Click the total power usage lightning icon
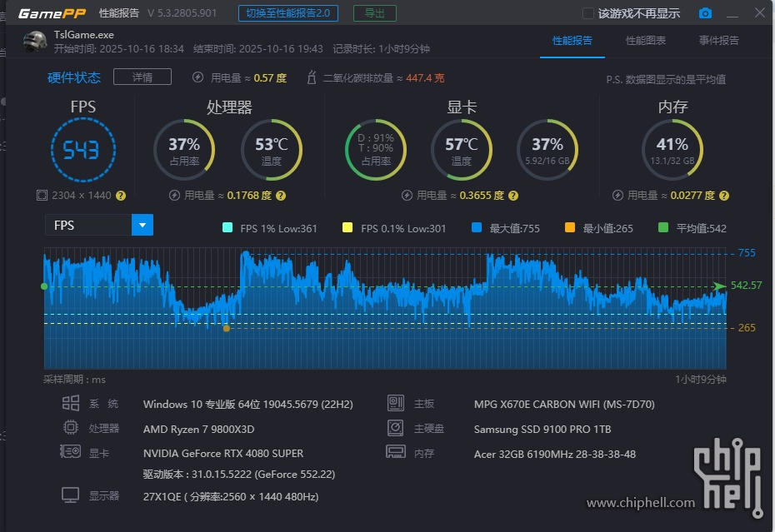775x532 pixels. (x=197, y=77)
